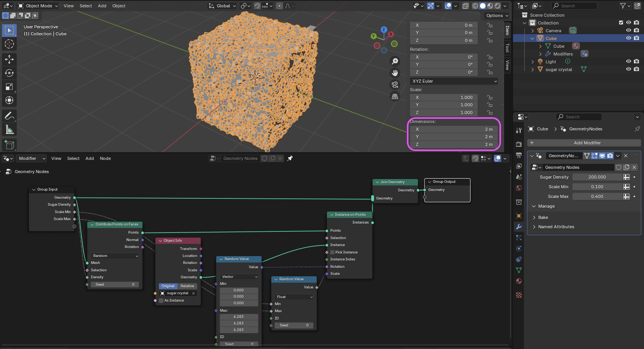Open the Object Mode dropdown
Image resolution: width=644 pixels, height=349 pixels.
(x=38, y=6)
